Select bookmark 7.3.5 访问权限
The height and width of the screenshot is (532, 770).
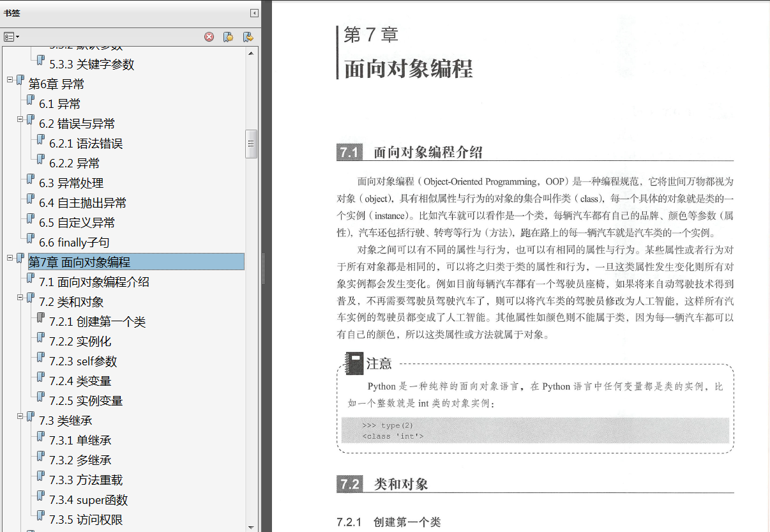(86, 520)
